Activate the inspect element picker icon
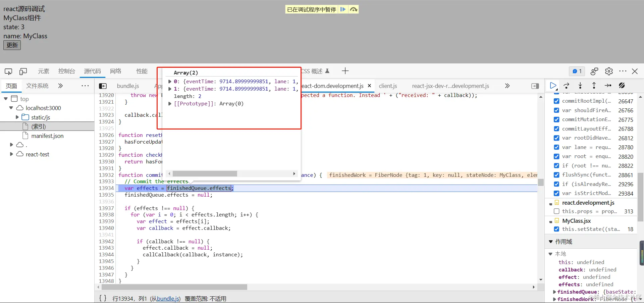This screenshot has height=303, width=644. point(8,71)
